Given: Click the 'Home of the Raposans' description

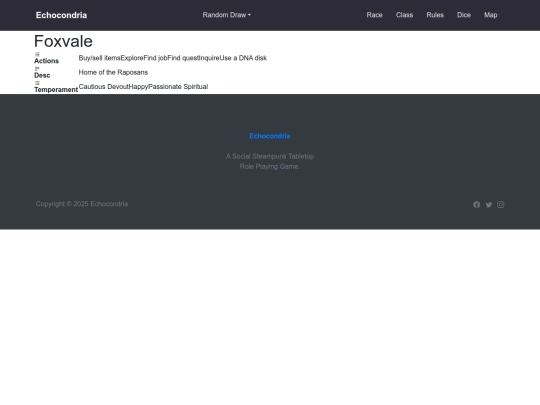Looking at the screenshot, I should click(x=113, y=72).
